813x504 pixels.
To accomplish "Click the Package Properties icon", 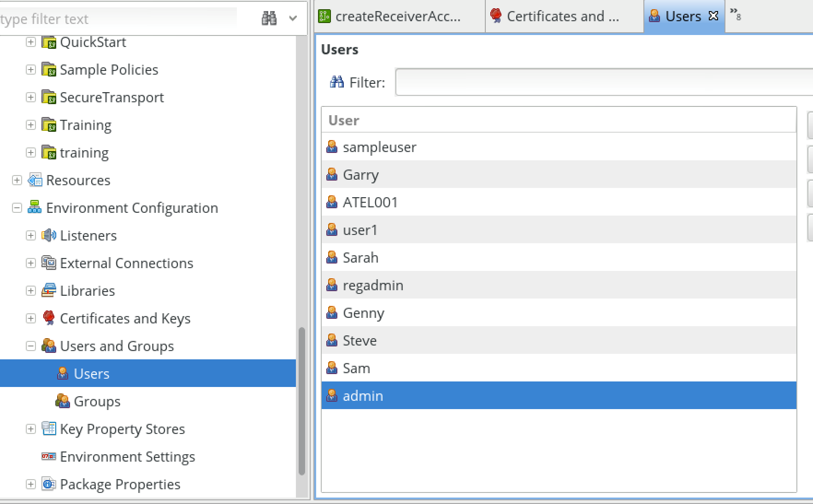I will pyautogui.click(x=49, y=484).
